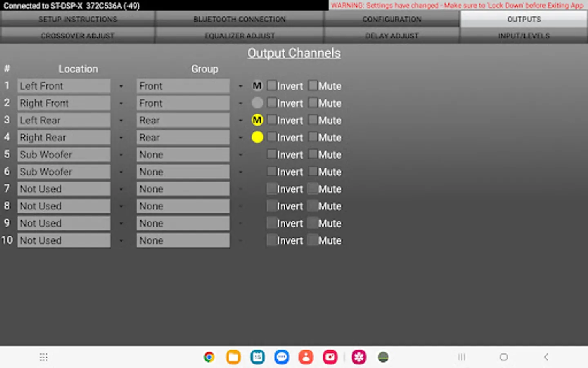Open the red Camera app in taskbar
This screenshot has height=368, width=588.
[330, 357]
